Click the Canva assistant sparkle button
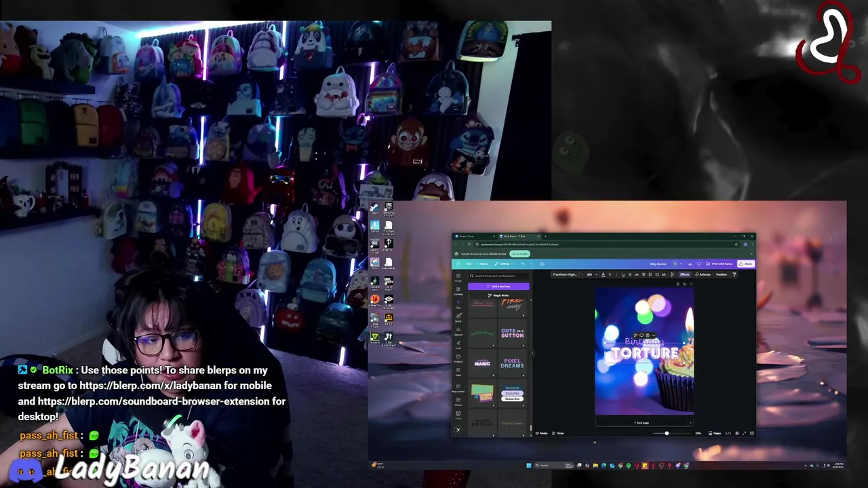The height and width of the screenshot is (488, 868). click(x=458, y=430)
